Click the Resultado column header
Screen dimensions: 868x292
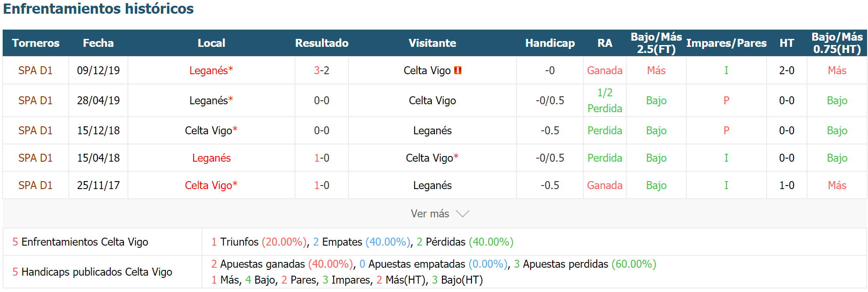(x=322, y=43)
